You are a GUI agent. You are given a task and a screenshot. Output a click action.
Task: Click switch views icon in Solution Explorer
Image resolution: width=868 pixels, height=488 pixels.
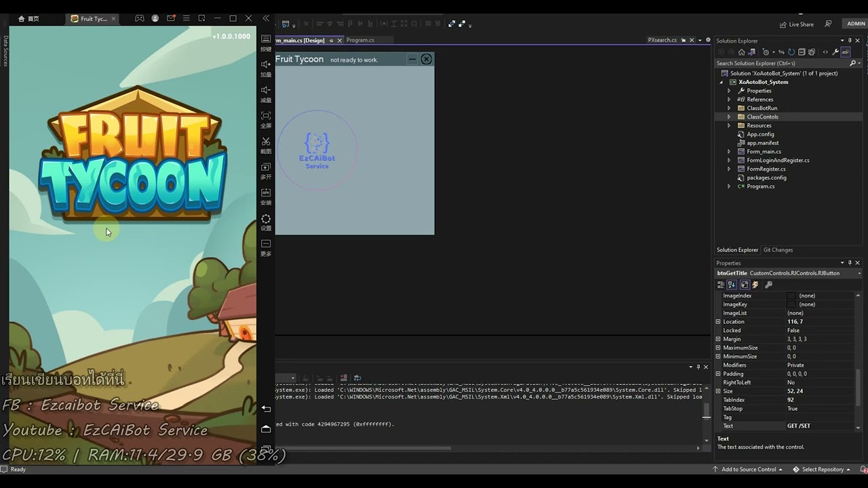point(751,52)
